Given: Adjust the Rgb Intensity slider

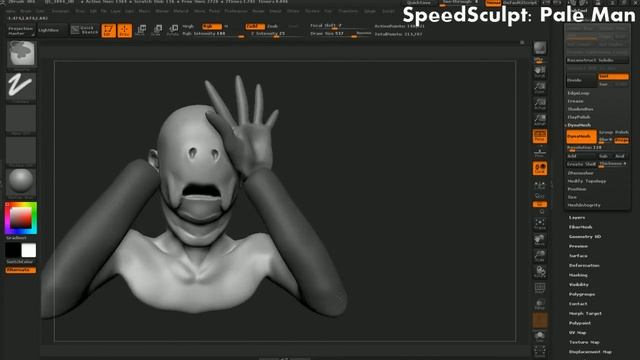Looking at the screenshot, I should click(x=212, y=34).
